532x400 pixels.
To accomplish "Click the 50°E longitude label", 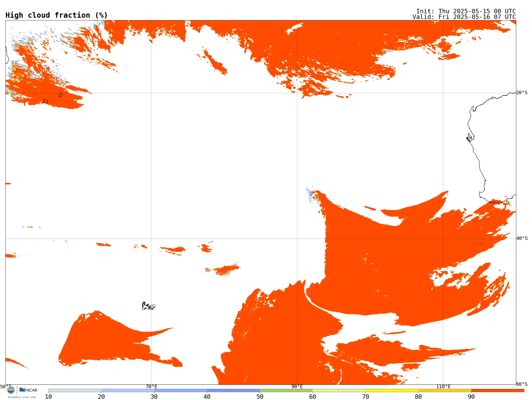I will pos(6,386).
